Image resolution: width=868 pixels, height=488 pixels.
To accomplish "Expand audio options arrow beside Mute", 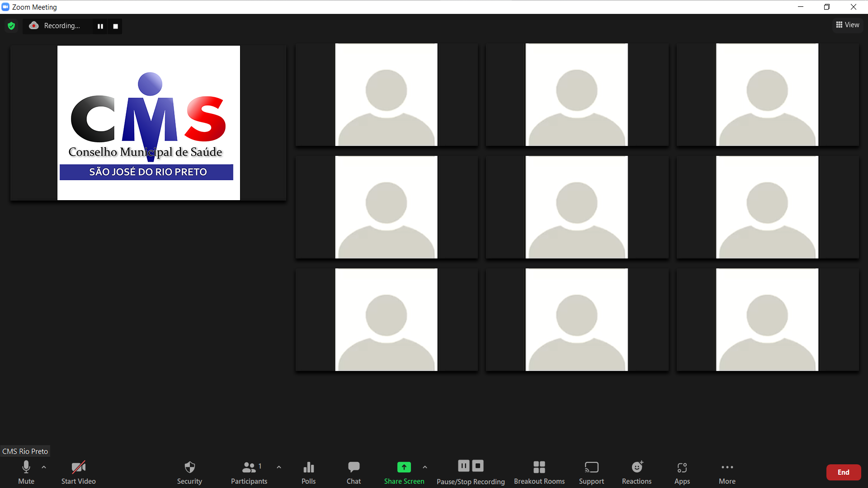I will [x=44, y=467].
